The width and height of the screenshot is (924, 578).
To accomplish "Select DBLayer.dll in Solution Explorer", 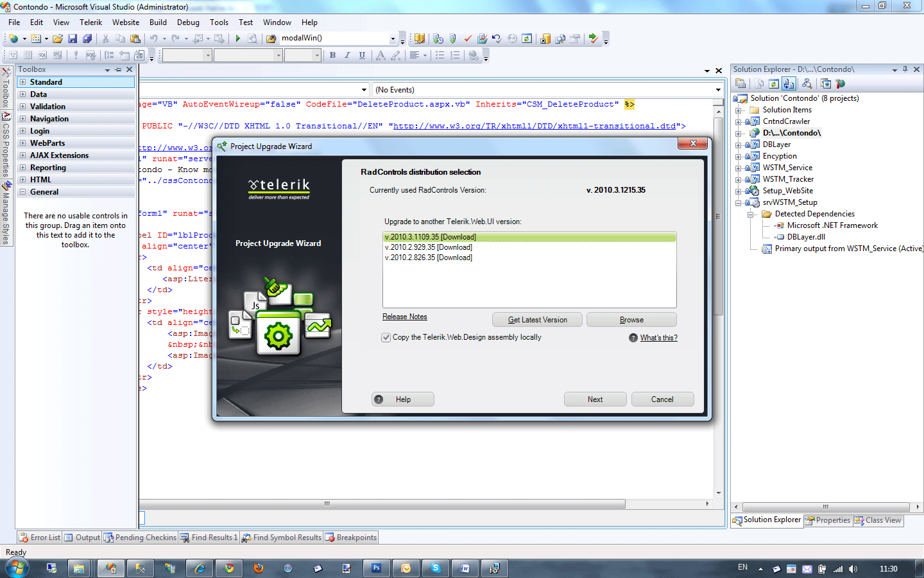I will (x=806, y=237).
